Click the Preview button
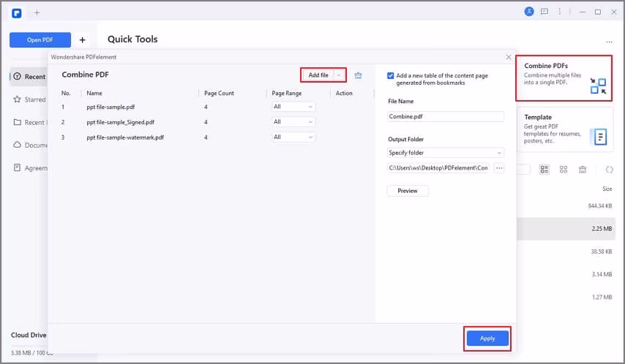 (x=407, y=191)
